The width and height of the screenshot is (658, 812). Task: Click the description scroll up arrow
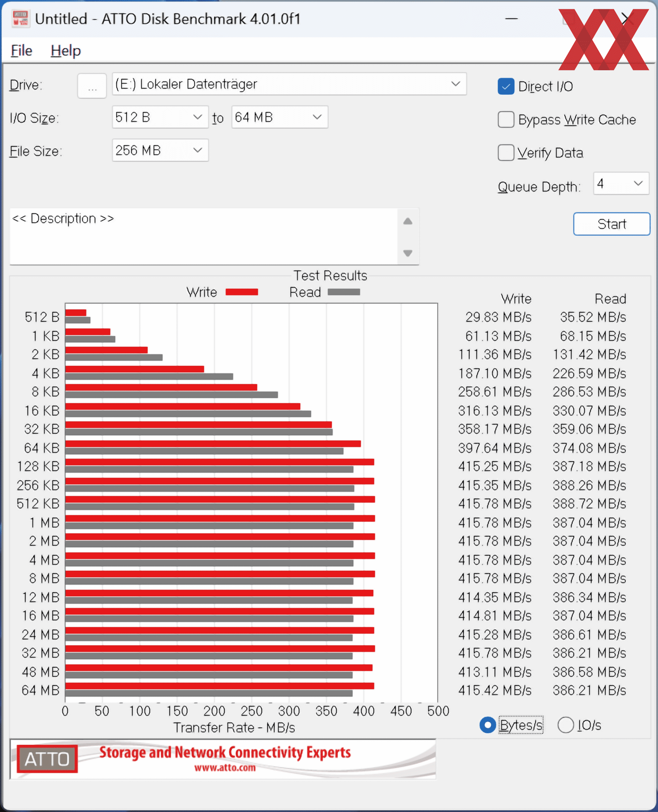click(x=407, y=221)
